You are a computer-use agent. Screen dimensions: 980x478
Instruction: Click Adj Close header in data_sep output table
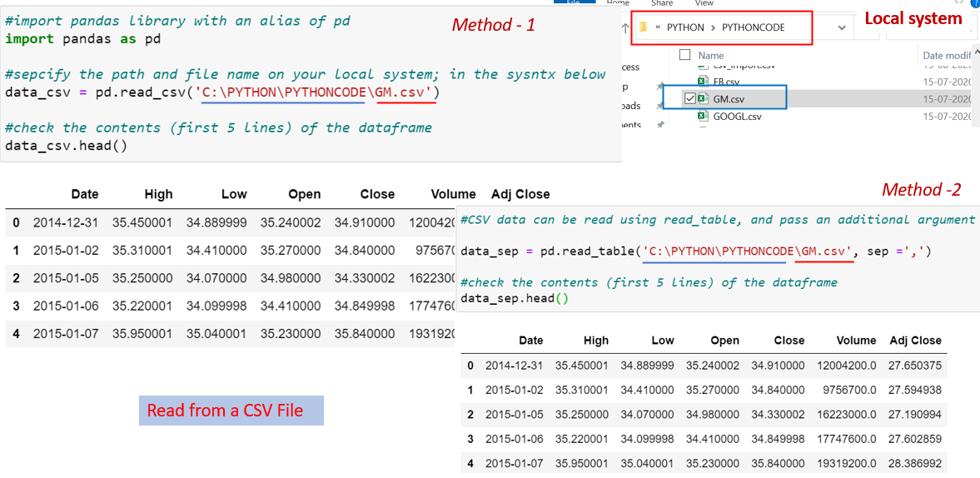click(915, 341)
